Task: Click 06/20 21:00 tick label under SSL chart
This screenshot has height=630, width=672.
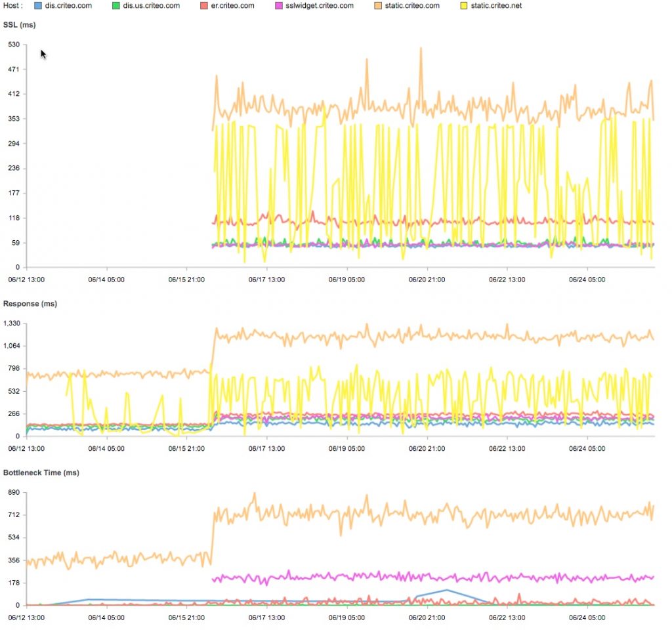Action: point(427,280)
